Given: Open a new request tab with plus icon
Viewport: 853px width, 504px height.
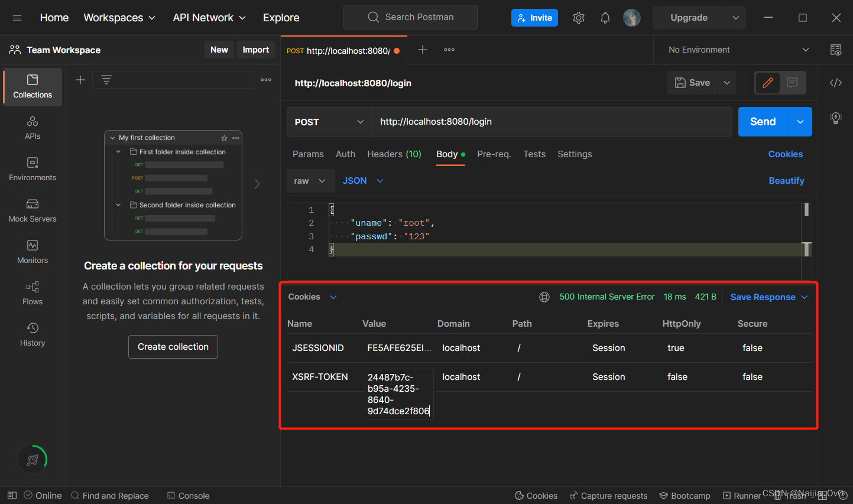Looking at the screenshot, I should click(x=423, y=50).
